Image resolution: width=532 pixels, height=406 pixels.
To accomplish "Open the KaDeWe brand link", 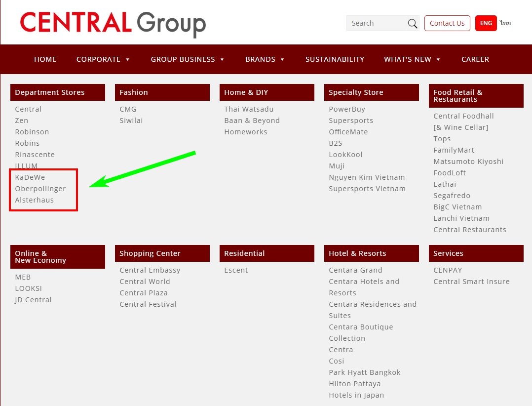I will point(30,177).
